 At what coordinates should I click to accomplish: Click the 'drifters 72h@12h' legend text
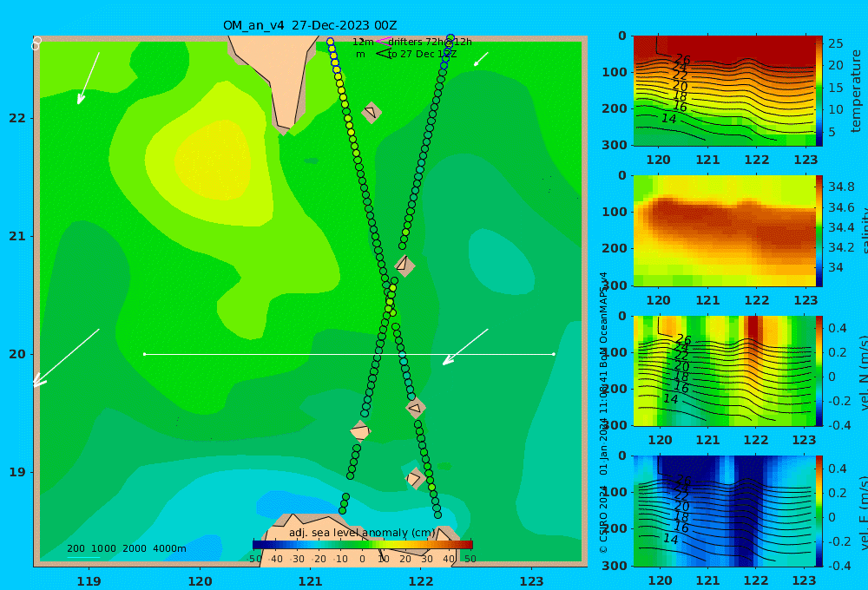pyautogui.click(x=430, y=42)
